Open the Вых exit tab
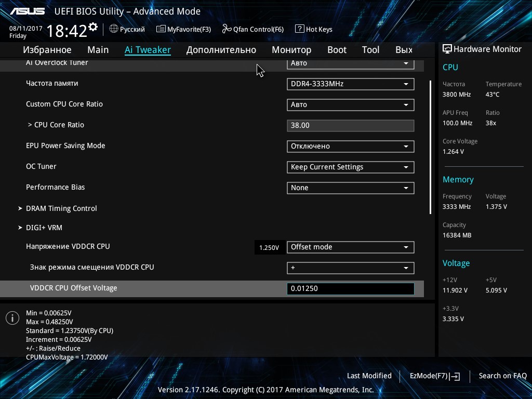The height and width of the screenshot is (399, 532). pyautogui.click(x=404, y=50)
